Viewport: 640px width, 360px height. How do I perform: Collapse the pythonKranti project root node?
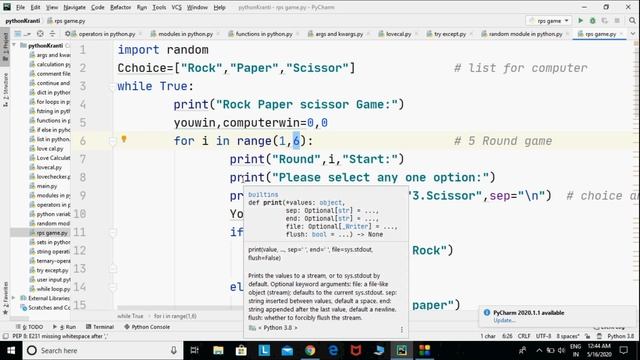(x=14, y=45)
